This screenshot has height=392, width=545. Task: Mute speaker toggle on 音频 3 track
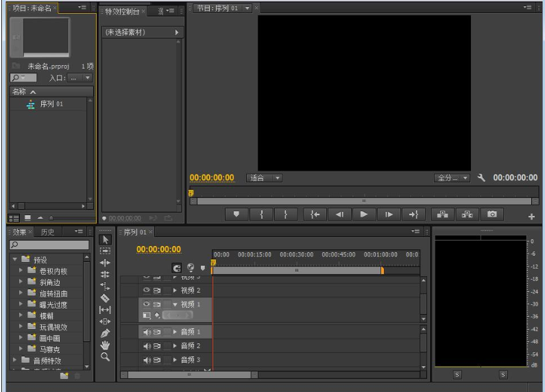147,360
